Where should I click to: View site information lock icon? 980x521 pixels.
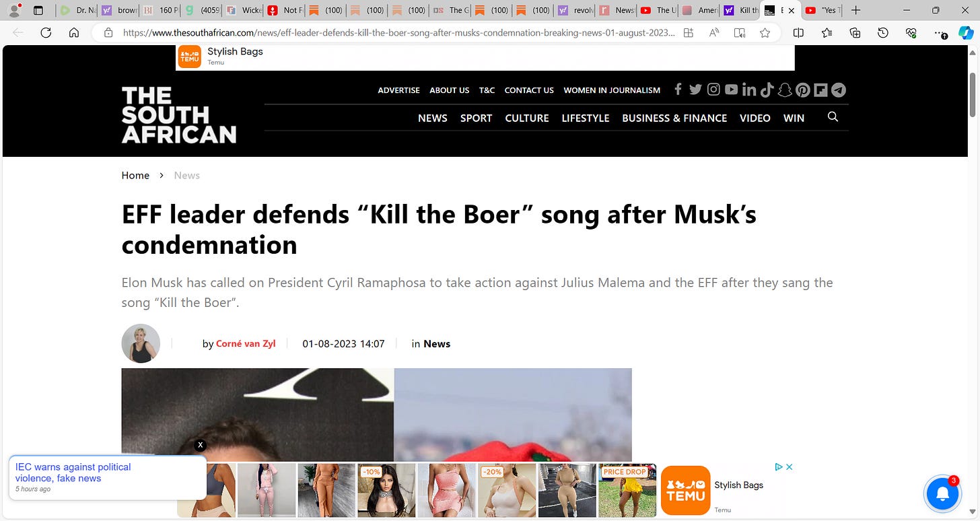pyautogui.click(x=107, y=32)
